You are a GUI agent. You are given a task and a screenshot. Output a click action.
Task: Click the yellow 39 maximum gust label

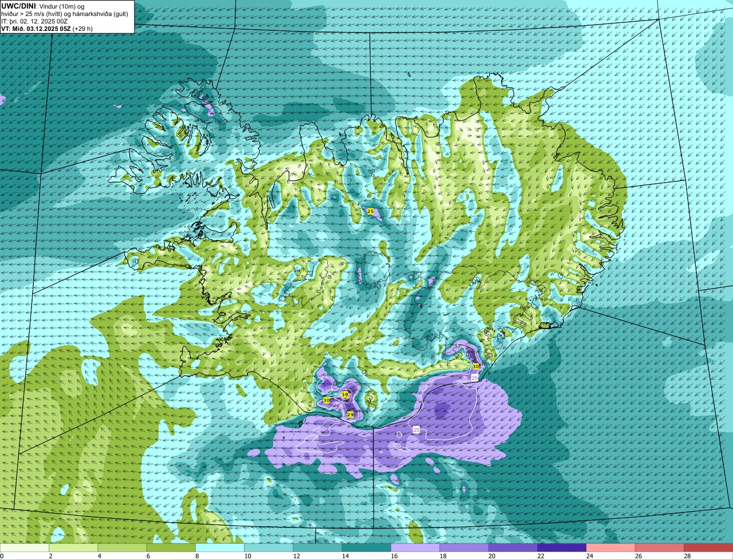point(345,395)
